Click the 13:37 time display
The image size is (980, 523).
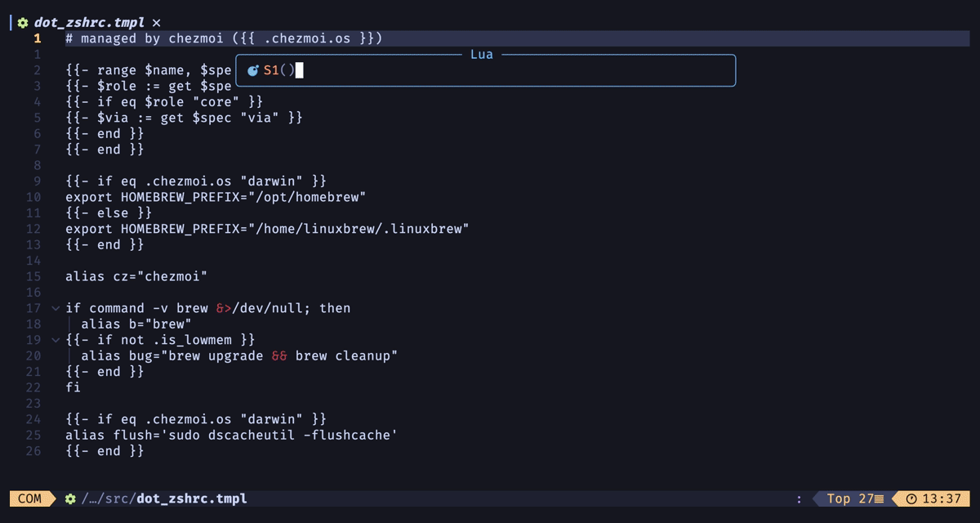[x=942, y=498]
